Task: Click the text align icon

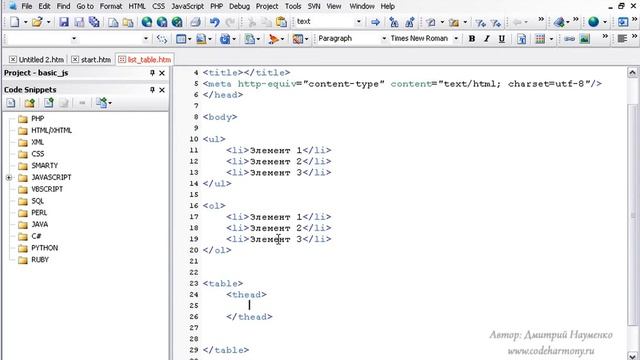Action: (x=622, y=39)
